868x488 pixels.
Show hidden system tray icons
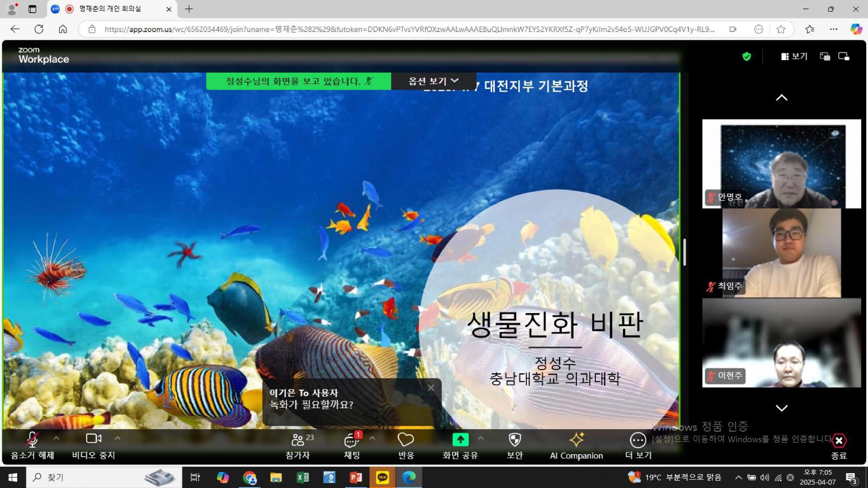coord(738,477)
